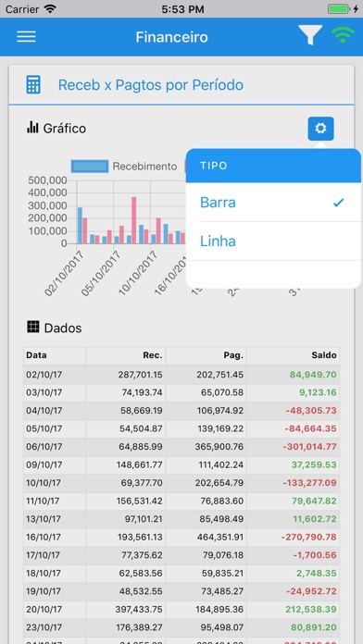Tap the grid icon next to Dados
Screen dimensions: 363x644
tap(33, 328)
